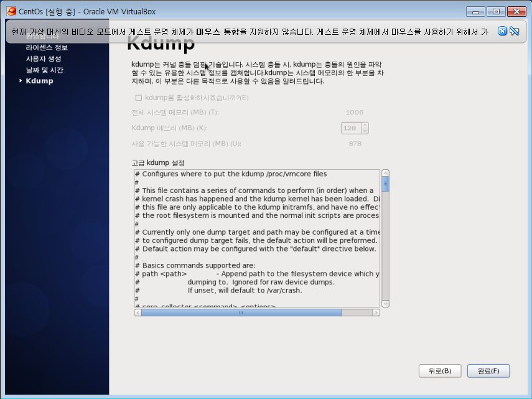
Task: Click the Kdump 메모리 (MB) label
Action: point(169,128)
